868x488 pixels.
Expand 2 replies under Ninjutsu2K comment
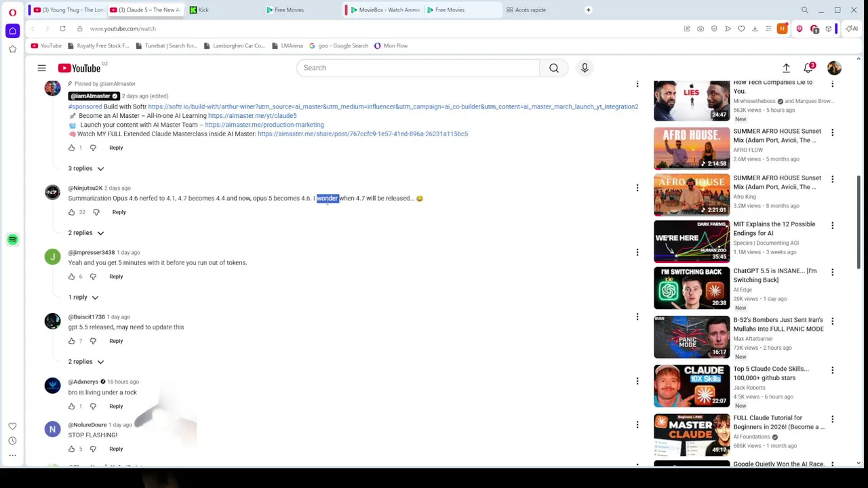(x=86, y=232)
